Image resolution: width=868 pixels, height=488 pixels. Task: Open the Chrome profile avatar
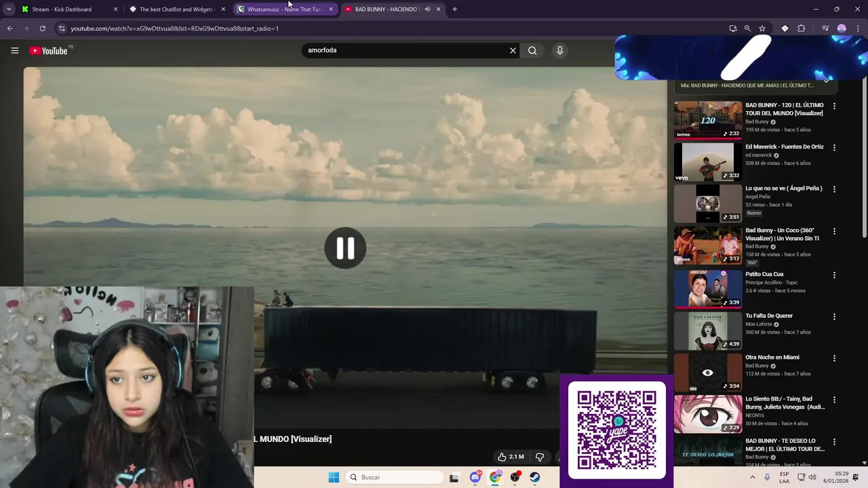842,28
